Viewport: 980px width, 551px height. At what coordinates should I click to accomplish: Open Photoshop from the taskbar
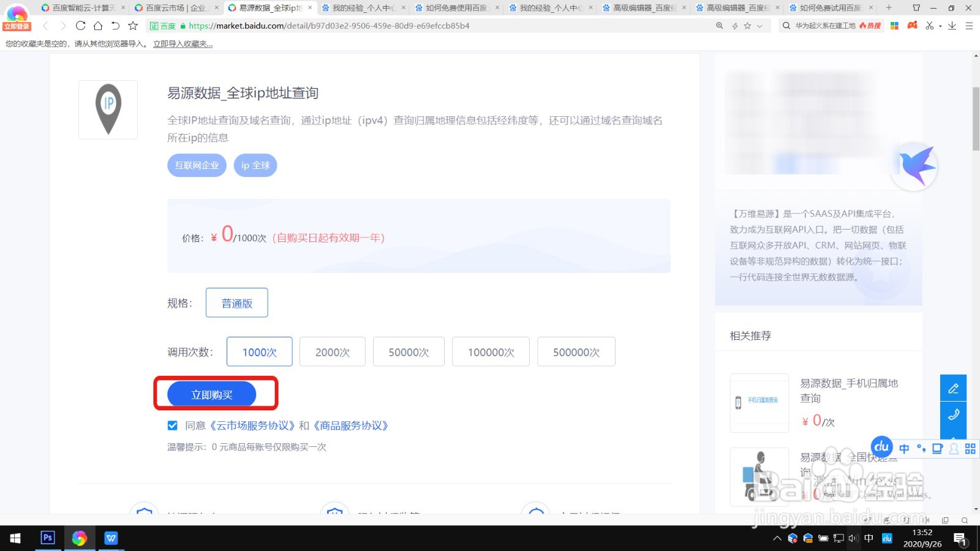point(48,538)
